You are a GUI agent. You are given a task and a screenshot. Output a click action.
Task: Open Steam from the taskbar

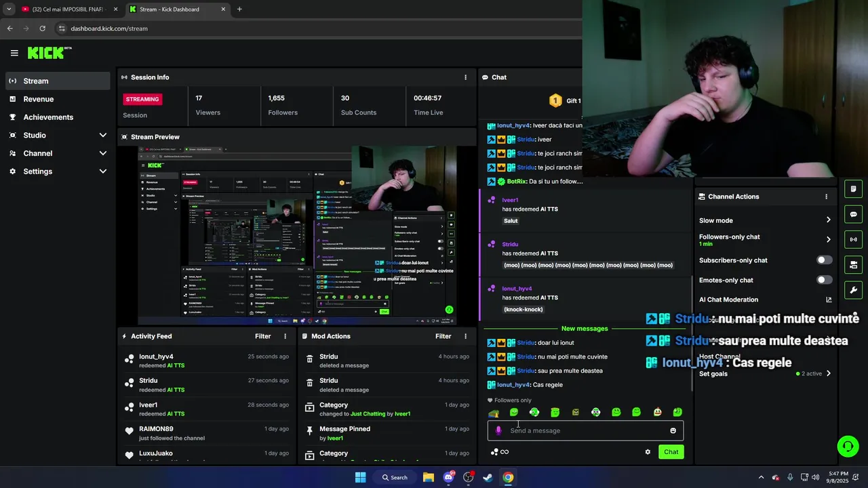(488, 477)
